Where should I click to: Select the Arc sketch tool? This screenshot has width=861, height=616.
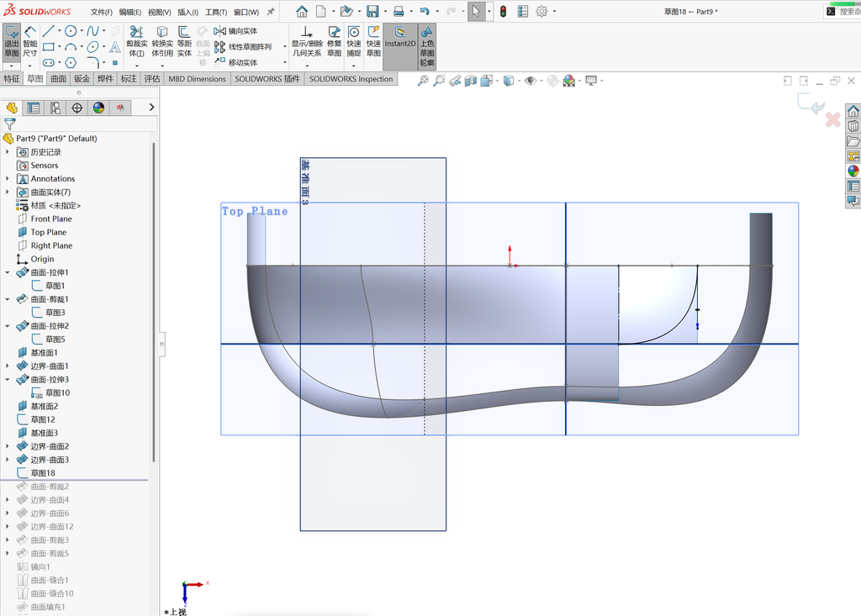point(71,47)
